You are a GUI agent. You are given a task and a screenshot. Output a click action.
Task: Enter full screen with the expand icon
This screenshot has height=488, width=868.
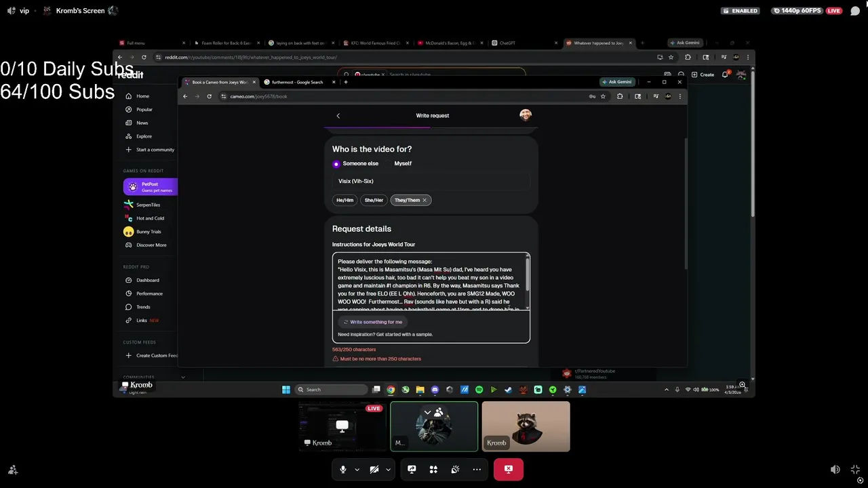pos(855,469)
